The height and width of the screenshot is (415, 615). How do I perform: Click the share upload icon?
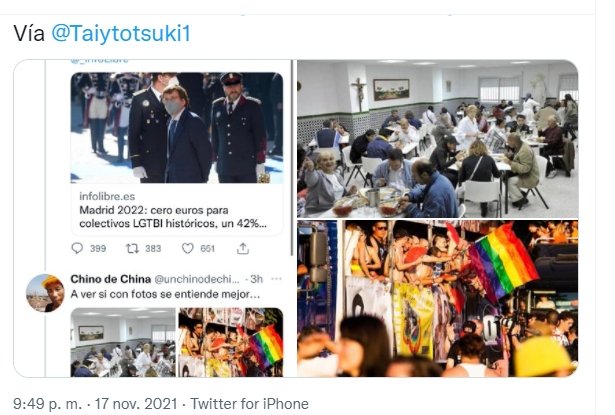tap(243, 248)
